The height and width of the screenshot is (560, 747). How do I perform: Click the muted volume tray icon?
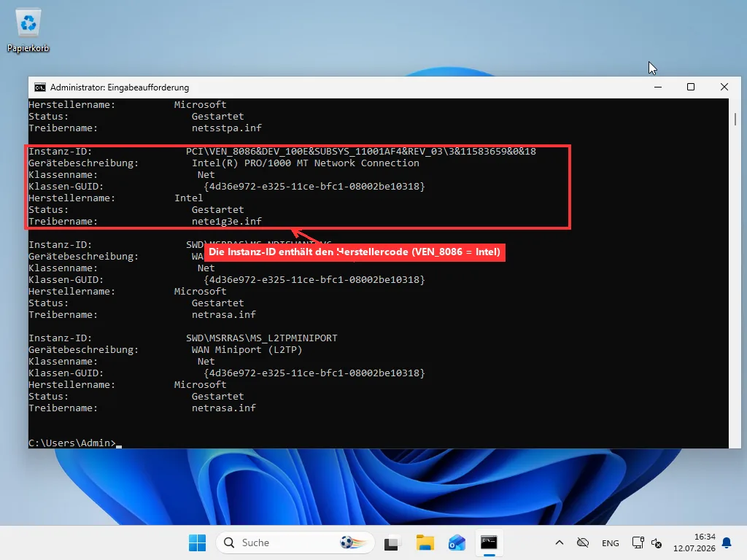pyautogui.click(x=657, y=542)
